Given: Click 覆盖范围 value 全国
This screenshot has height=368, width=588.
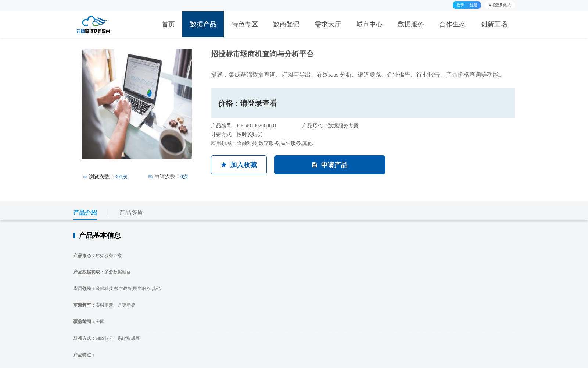Looking at the screenshot, I should click(x=100, y=322).
